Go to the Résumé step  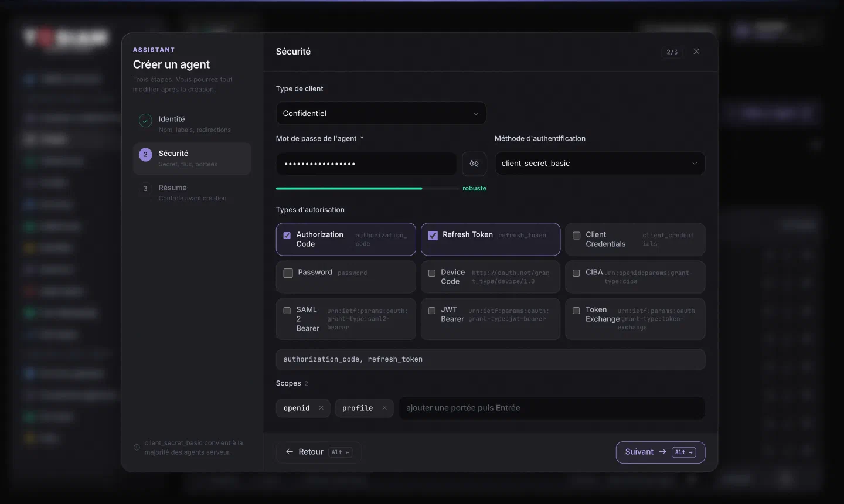click(x=192, y=193)
